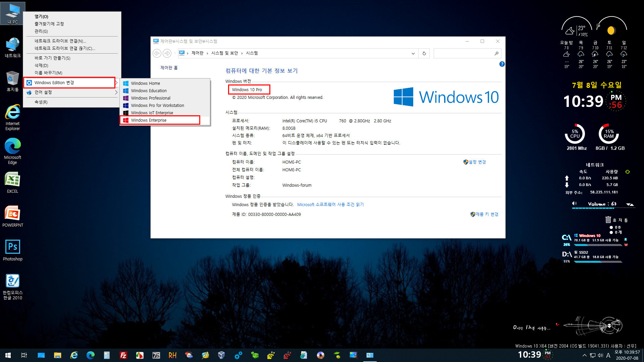Click 시스템 및 보안 breadcrumb
644x362 pixels.
(224, 53)
